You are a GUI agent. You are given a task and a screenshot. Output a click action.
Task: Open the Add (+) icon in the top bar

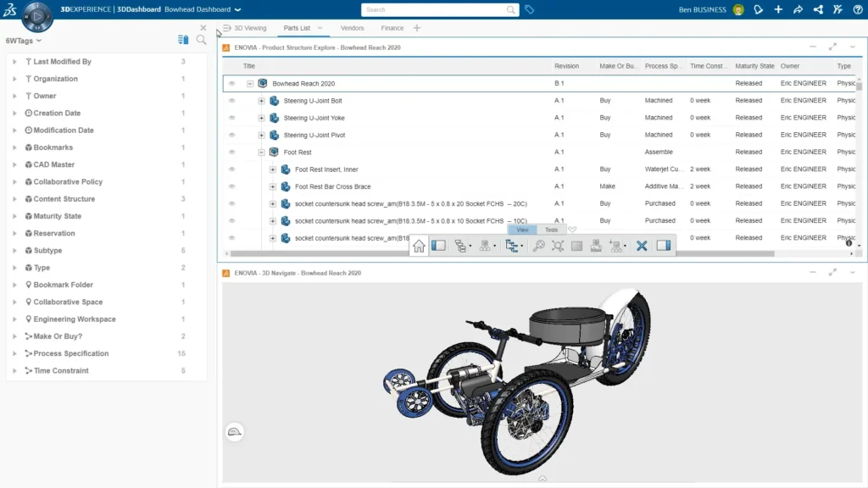click(778, 9)
